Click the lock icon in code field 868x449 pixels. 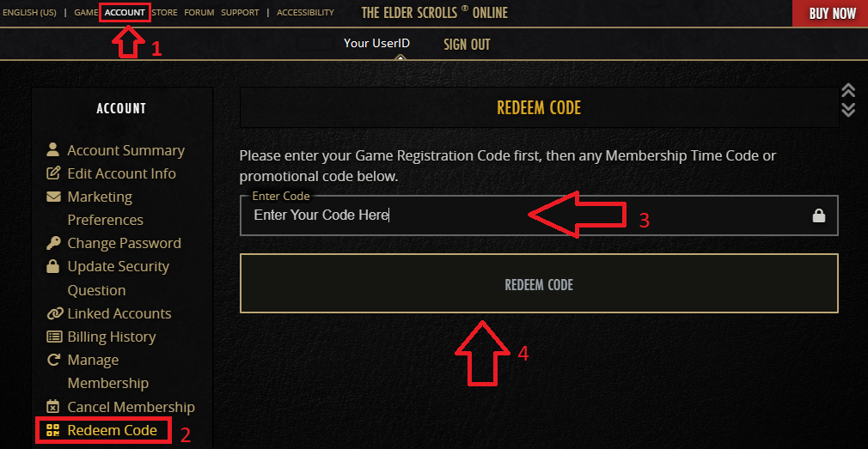pyautogui.click(x=819, y=215)
